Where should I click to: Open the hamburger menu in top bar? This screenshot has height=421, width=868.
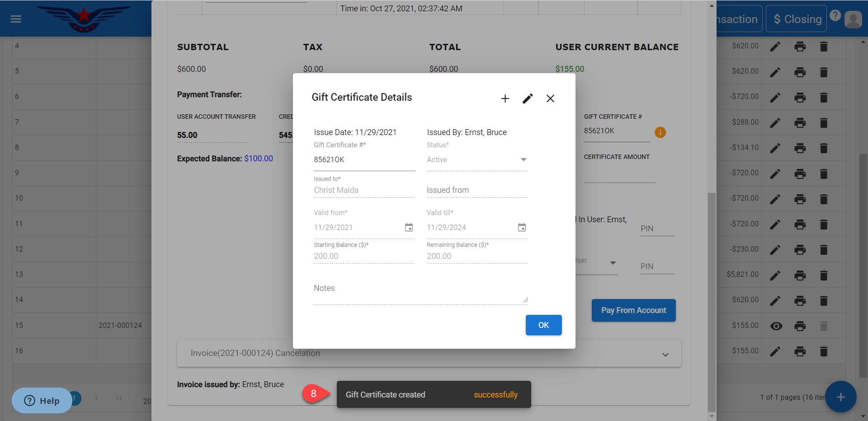pyautogui.click(x=16, y=19)
